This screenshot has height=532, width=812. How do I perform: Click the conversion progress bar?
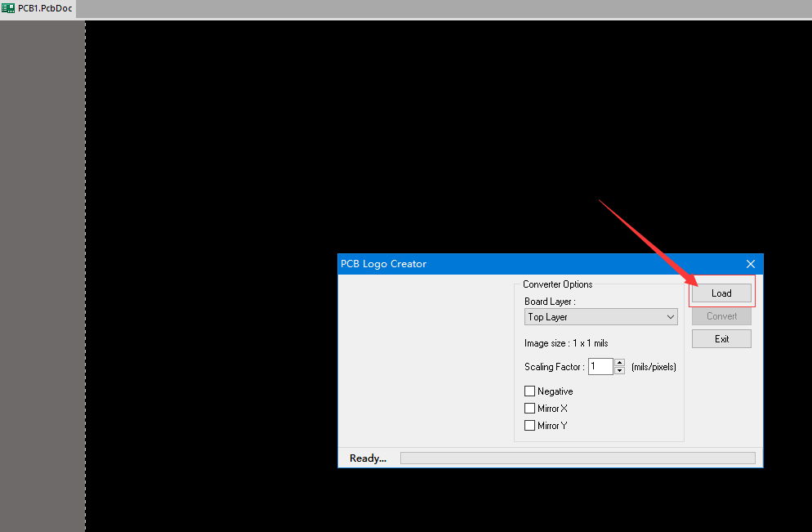click(577, 458)
